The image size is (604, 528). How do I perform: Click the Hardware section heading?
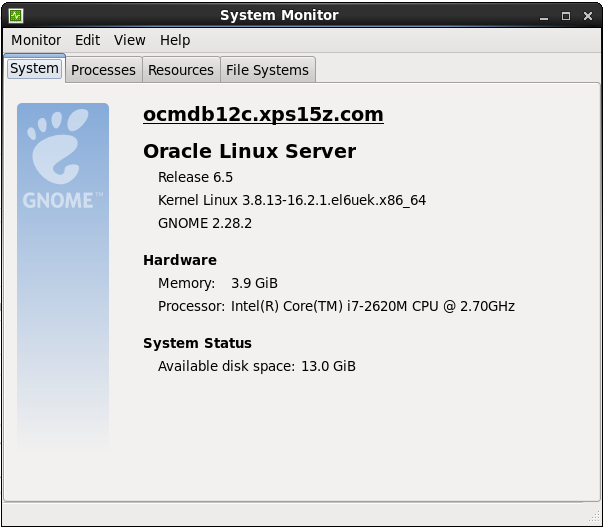(180, 260)
